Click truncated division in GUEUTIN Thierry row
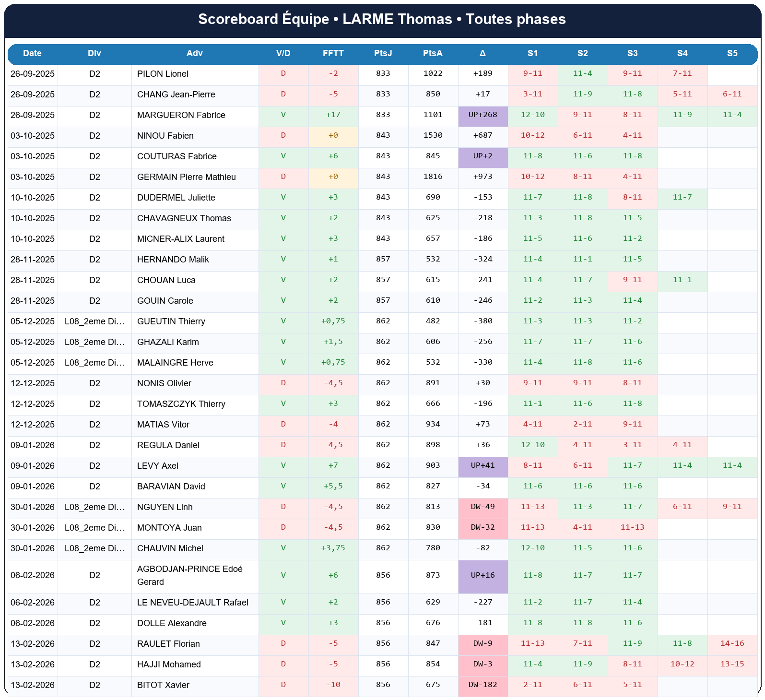 coord(94,321)
